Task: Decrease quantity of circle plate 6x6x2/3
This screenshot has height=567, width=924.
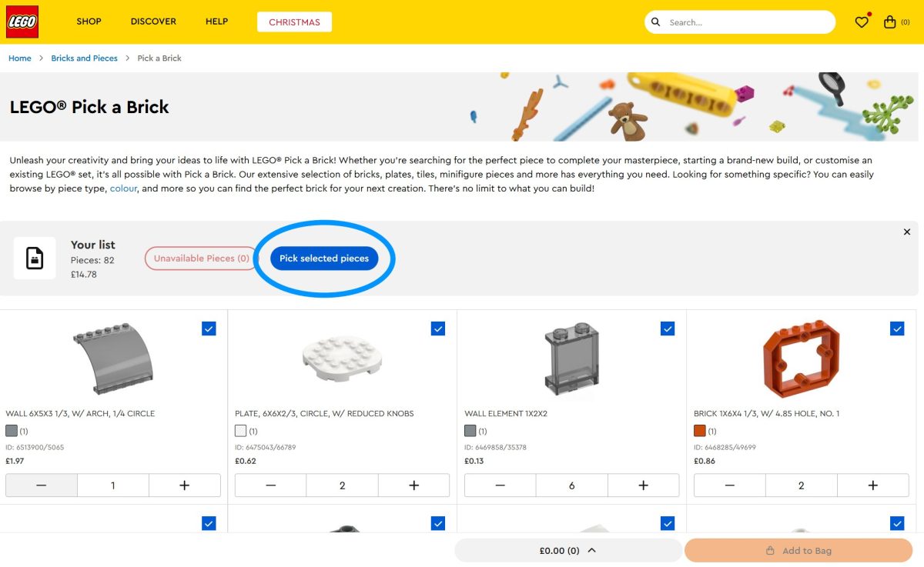Action: pyautogui.click(x=271, y=485)
